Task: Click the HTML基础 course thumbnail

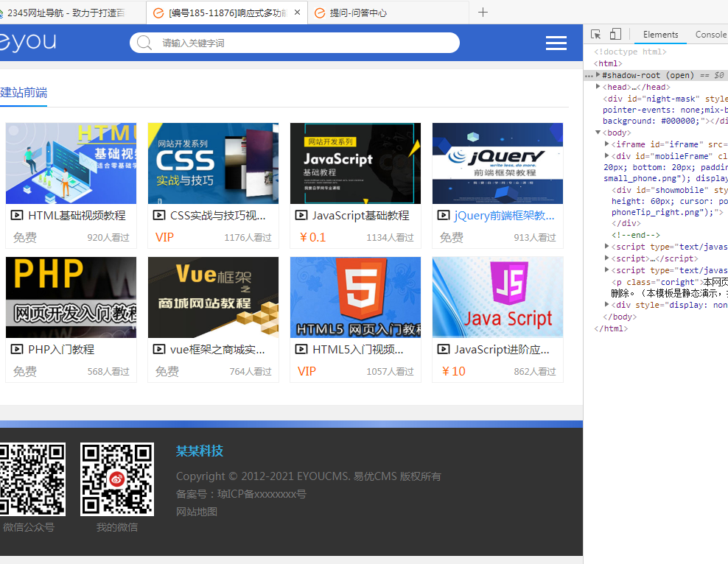Action: [x=71, y=163]
